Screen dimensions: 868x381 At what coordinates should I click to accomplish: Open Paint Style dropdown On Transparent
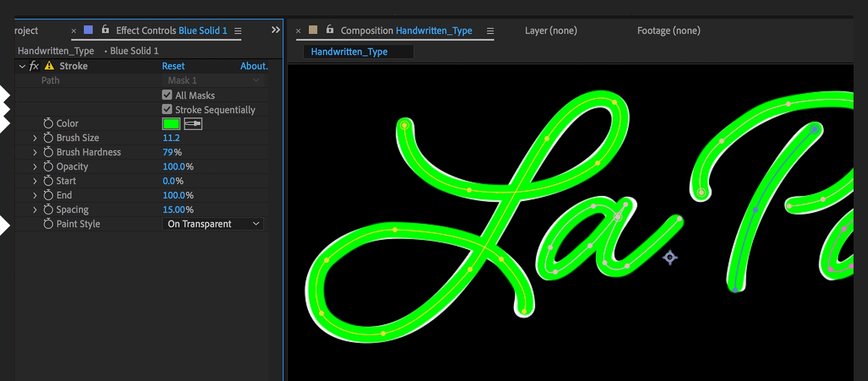pyautogui.click(x=213, y=224)
